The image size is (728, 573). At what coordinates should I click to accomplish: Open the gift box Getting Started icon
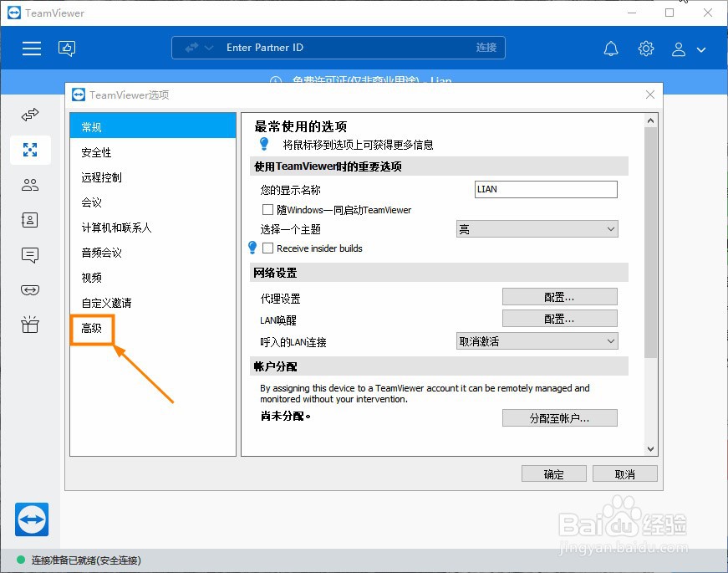click(x=30, y=325)
